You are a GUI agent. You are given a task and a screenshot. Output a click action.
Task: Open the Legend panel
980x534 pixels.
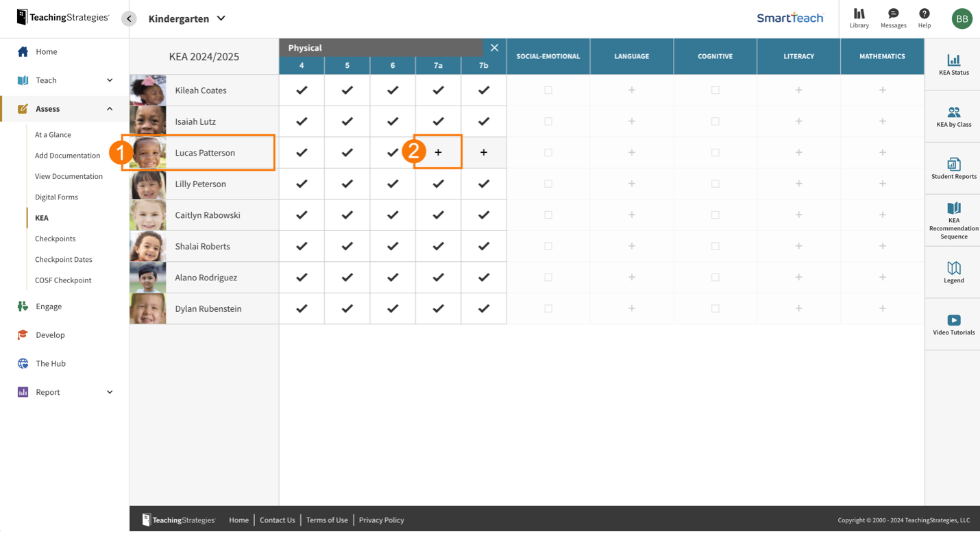click(953, 271)
